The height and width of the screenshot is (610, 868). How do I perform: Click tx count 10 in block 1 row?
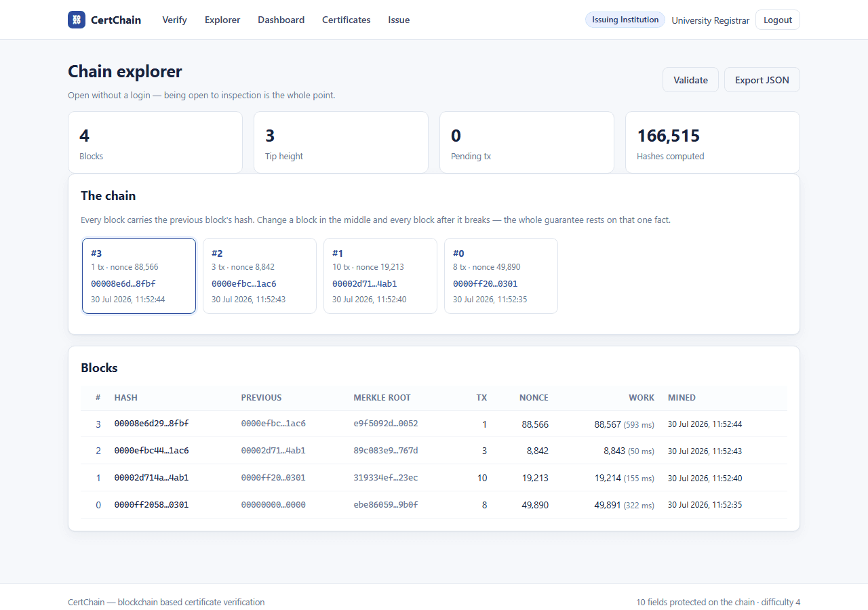tap(482, 478)
